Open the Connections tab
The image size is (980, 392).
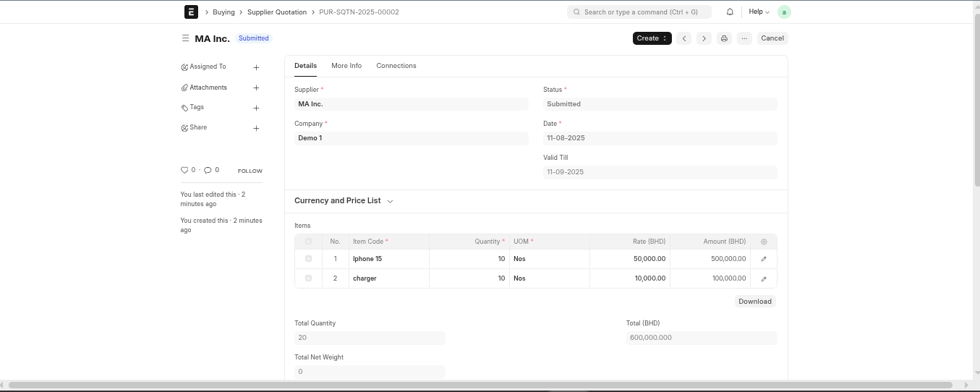tap(396, 66)
